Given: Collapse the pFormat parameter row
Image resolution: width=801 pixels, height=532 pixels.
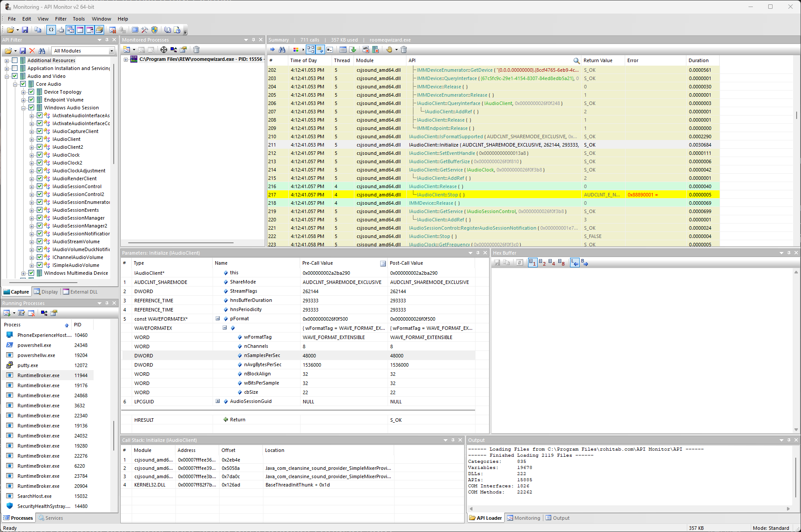Looking at the screenshot, I should coord(217,318).
